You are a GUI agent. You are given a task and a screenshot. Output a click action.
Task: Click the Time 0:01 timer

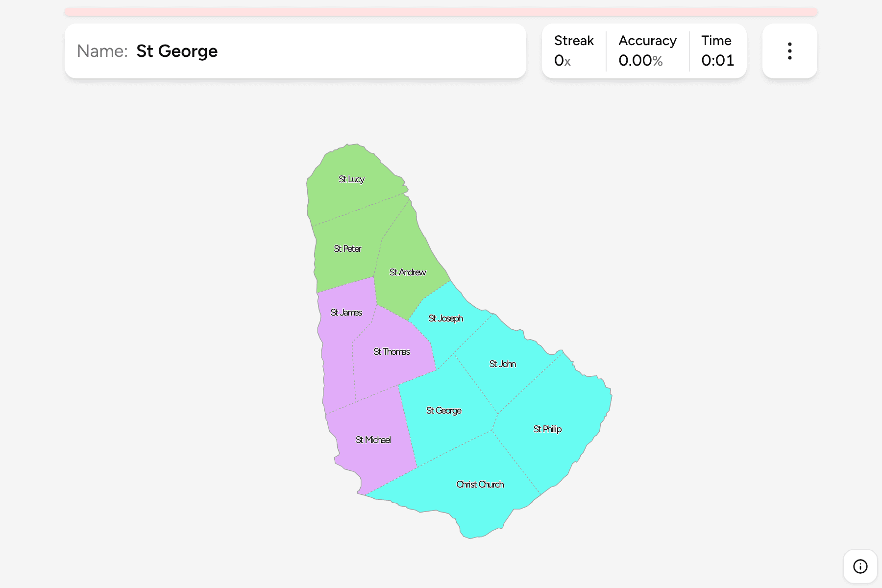[717, 51]
